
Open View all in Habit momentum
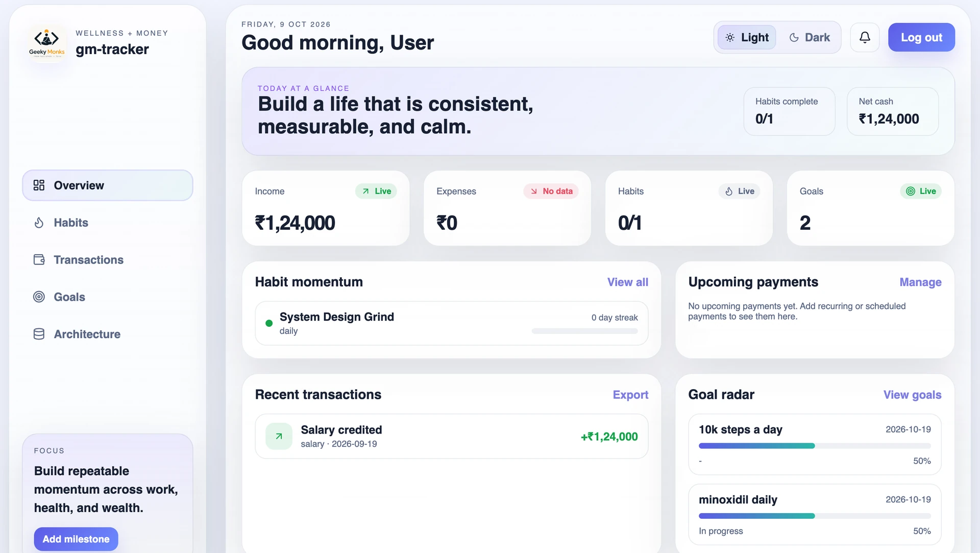click(627, 282)
